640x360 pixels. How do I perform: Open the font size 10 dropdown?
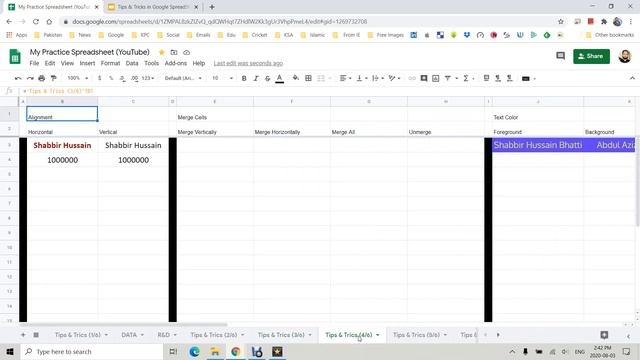coord(222,78)
